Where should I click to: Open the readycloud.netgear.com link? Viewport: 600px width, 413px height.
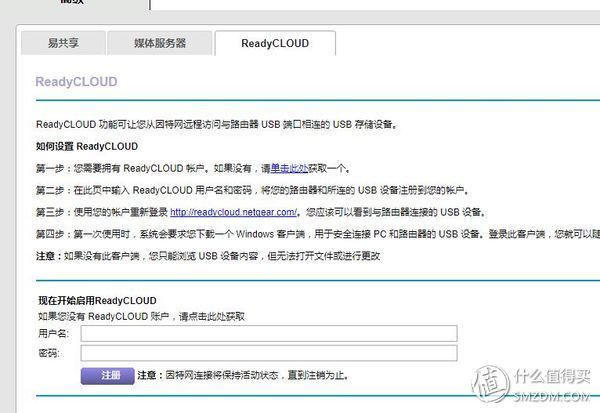click(233, 212)
